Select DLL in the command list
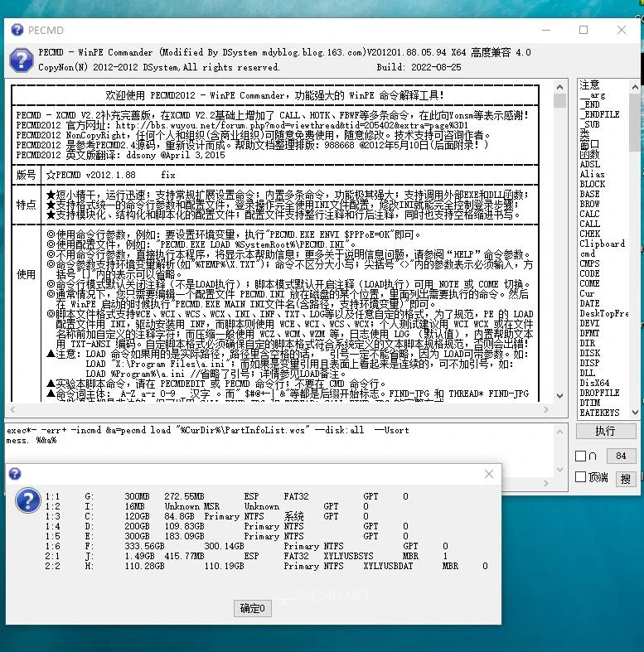Screen dimensions: 644x652 588,374
